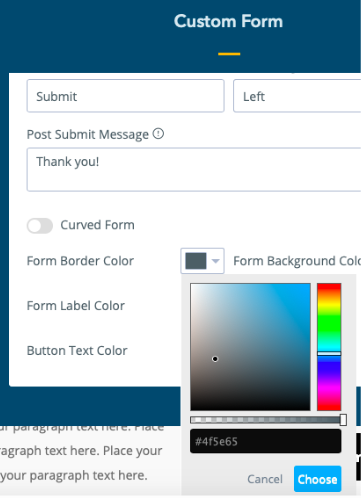Click the color selection dot in gradient
The image size is (361, 498).
point(215,359)
